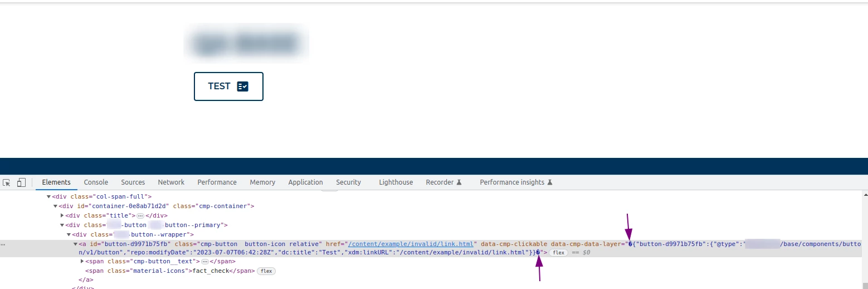Open the Performance tab
This screenshot has height=289, width=868.
[217, 182]
